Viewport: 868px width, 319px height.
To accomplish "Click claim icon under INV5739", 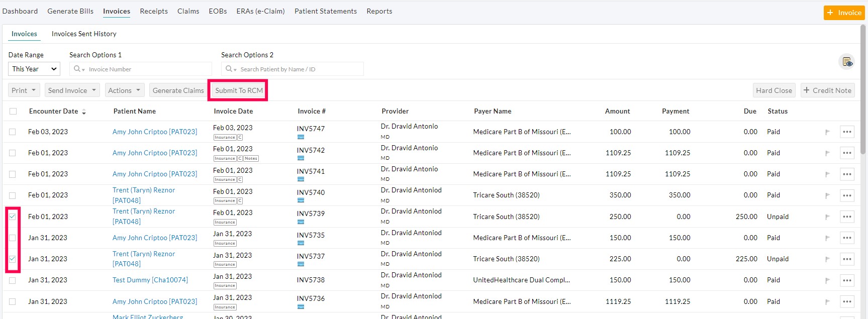I will (x=301, y=222).
